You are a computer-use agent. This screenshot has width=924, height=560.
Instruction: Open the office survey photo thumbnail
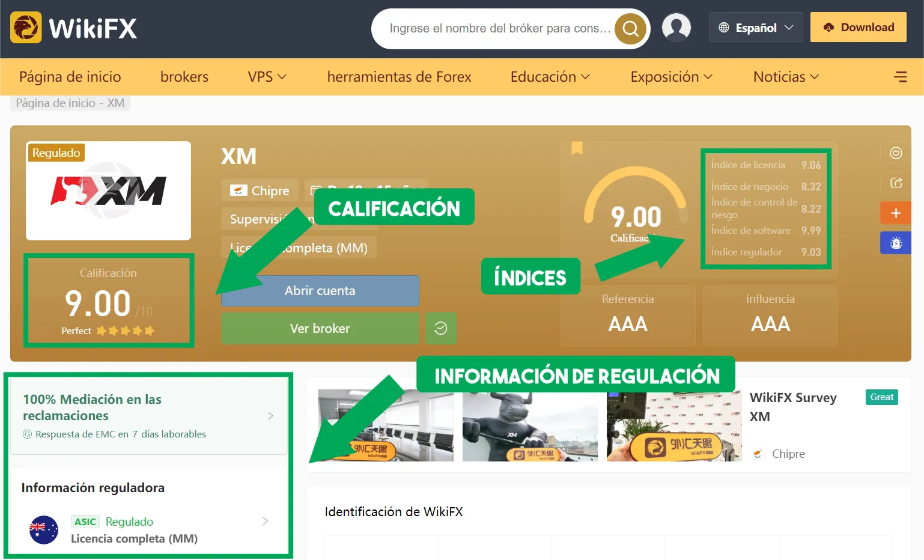(x=386, y=425)
